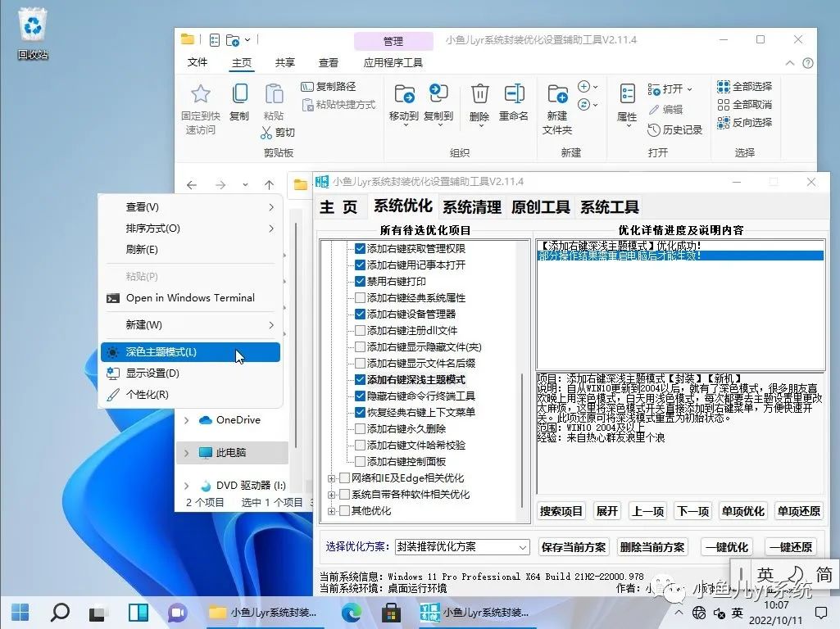The width and height of the screenshot is (840, 629).
Task: Click the Delete (删除) trash icon
Action: tap(479, 94)
